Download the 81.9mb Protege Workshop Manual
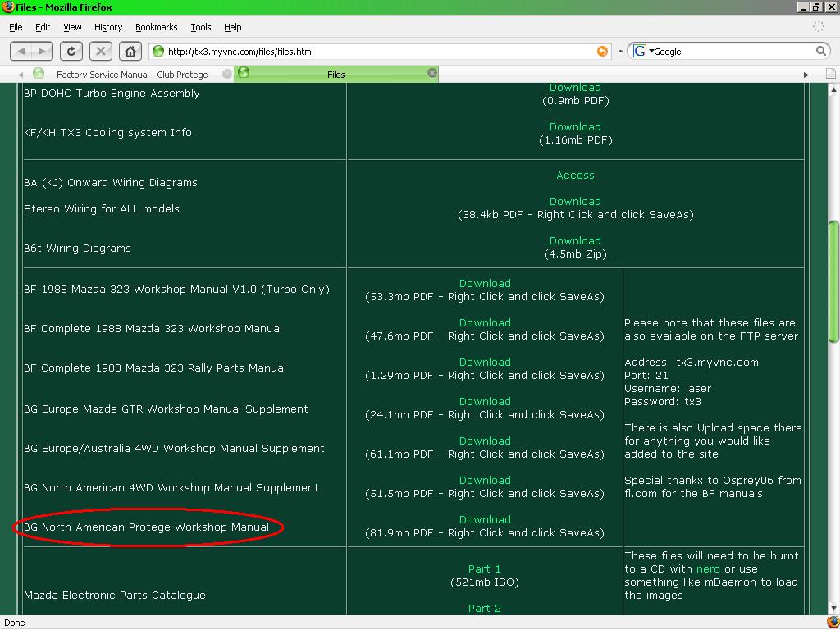The width and height of the screenshot is (840, 630). 485,519
